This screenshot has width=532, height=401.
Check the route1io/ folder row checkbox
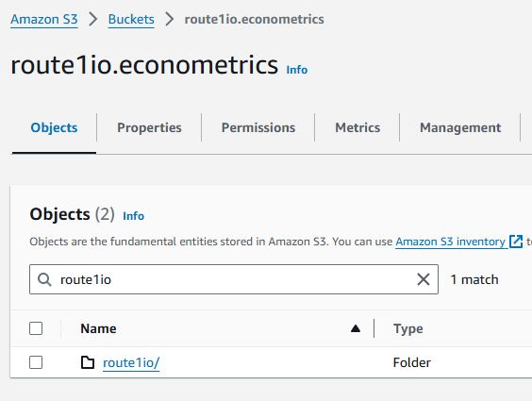(36, 362)
